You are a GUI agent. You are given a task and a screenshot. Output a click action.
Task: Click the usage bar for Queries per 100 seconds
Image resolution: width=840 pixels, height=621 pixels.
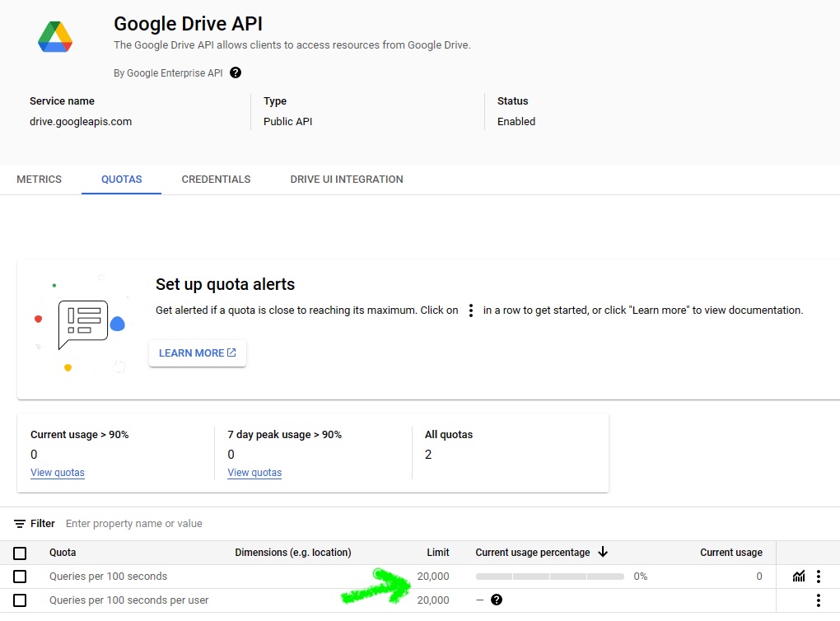549,577
